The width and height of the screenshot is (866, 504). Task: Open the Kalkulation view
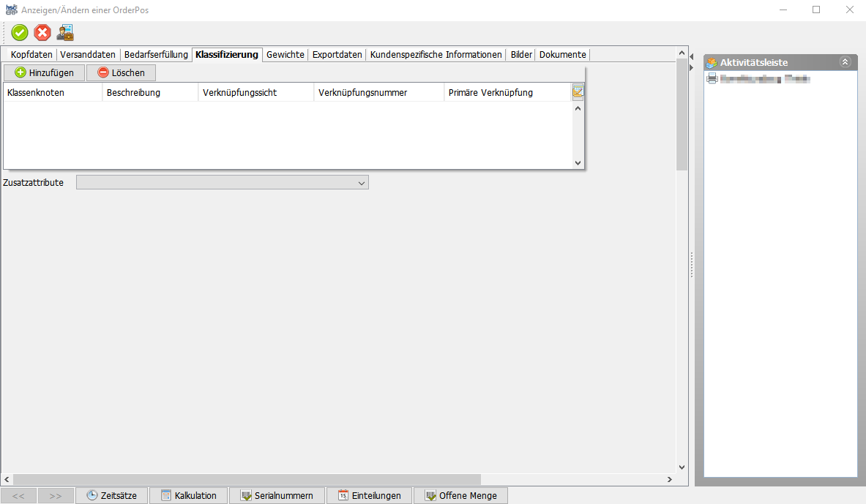tap(188, 495)
